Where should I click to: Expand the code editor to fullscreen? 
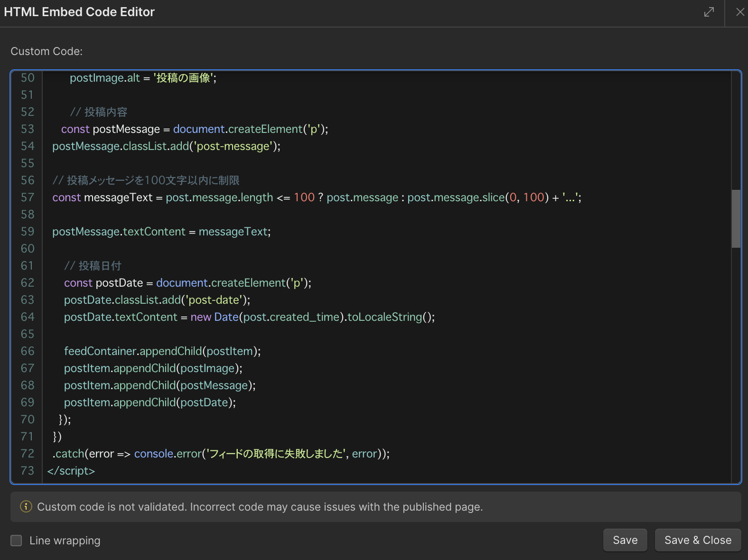point(709,12)
